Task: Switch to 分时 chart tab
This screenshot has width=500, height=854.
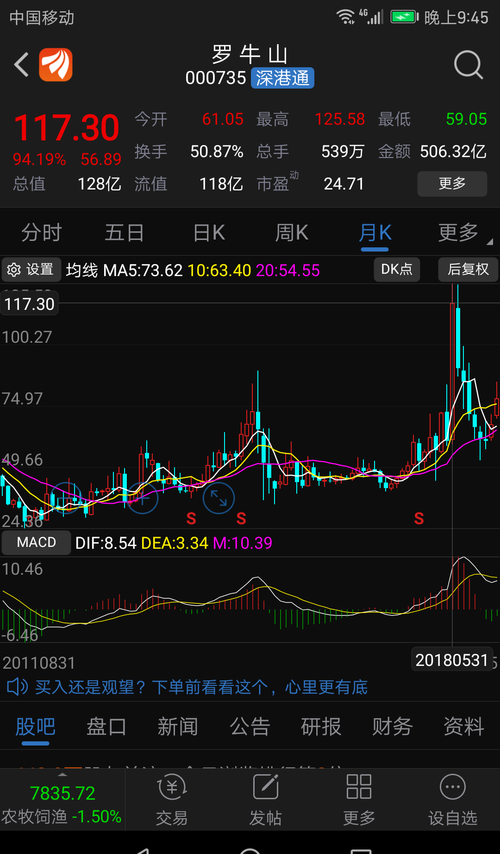Action: pyautogui.click(x=41, y=233)
